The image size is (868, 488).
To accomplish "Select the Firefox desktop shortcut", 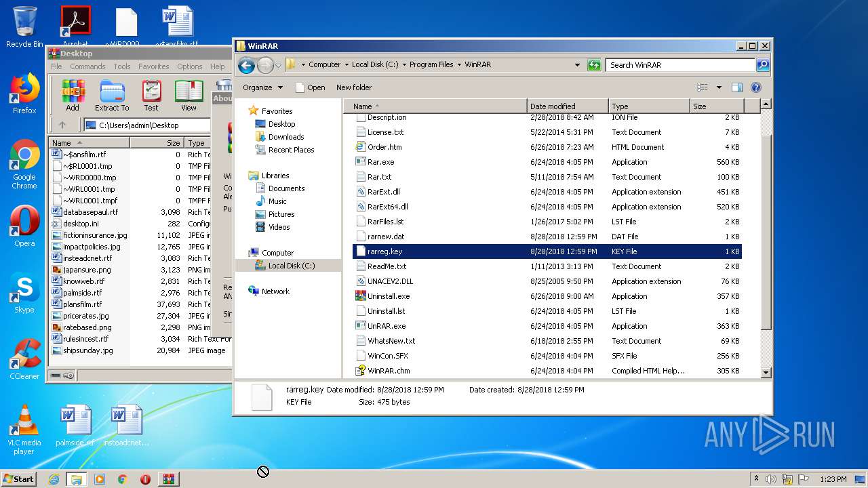I will pyautogui.click(x=24, y=94).
